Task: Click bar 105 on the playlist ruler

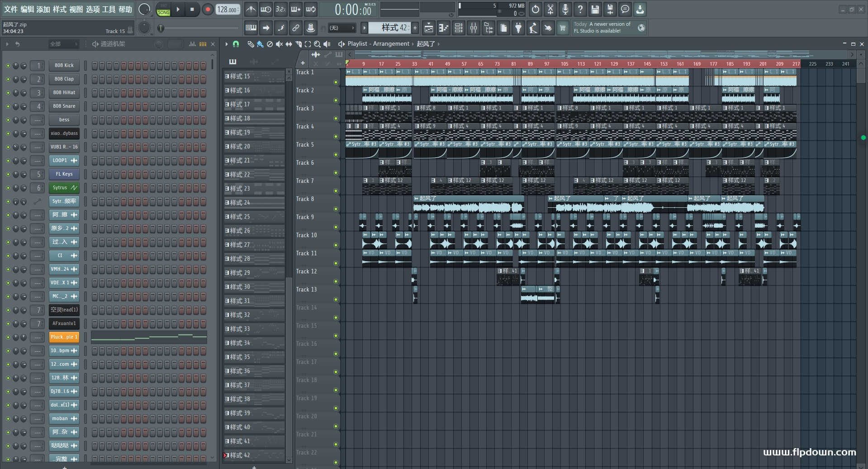Action: coord(564,64)
